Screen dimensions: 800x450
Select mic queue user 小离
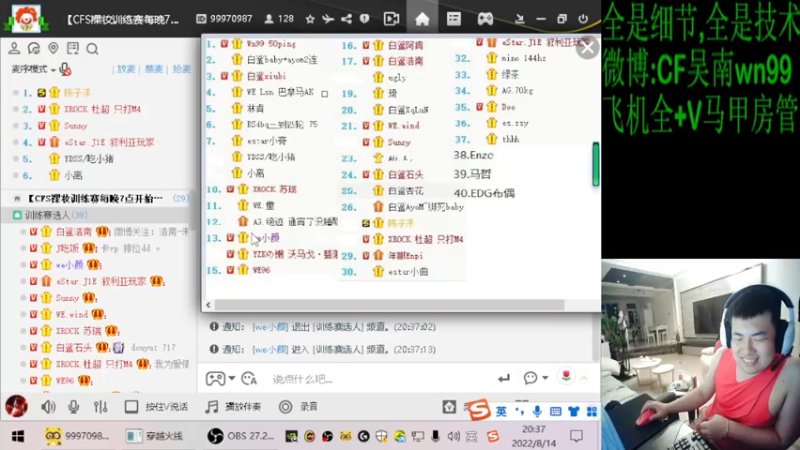click(73, 176)
